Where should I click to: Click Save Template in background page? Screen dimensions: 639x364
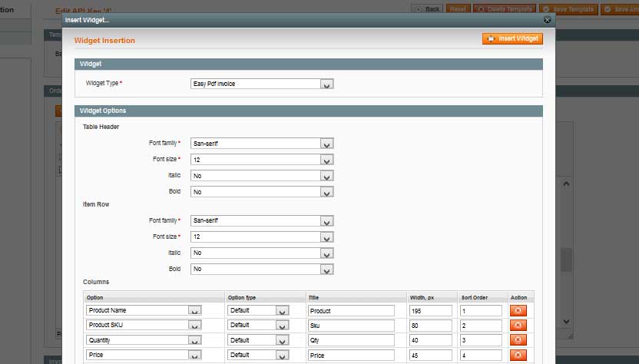click(568, 9)
